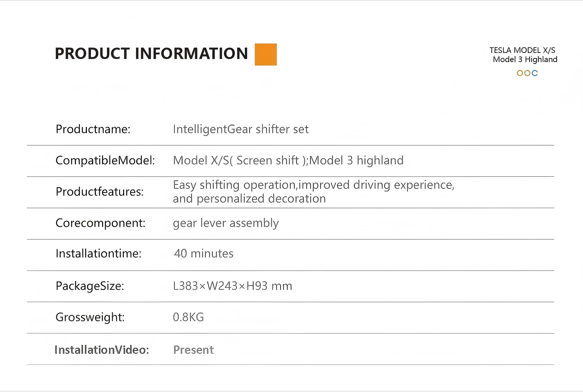Click the blue circle icon
Viewport: 583px width, 392px height.
click(535, 73)
